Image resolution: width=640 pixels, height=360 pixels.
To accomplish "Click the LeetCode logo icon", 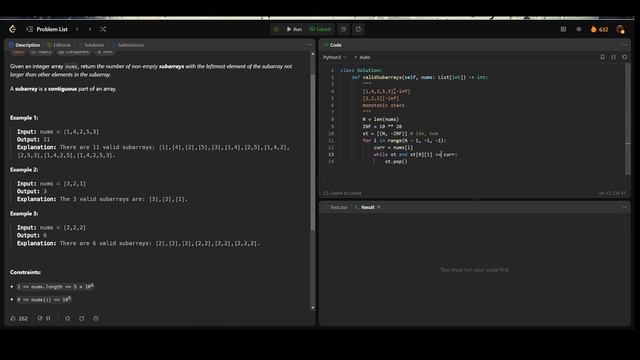I will coord(13,29).
